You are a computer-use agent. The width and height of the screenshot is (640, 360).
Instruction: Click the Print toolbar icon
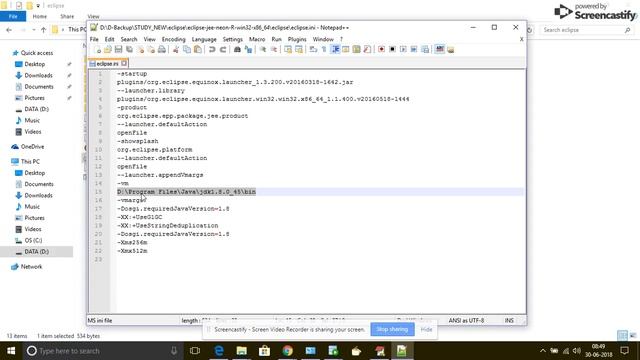[x=162, y=49]
